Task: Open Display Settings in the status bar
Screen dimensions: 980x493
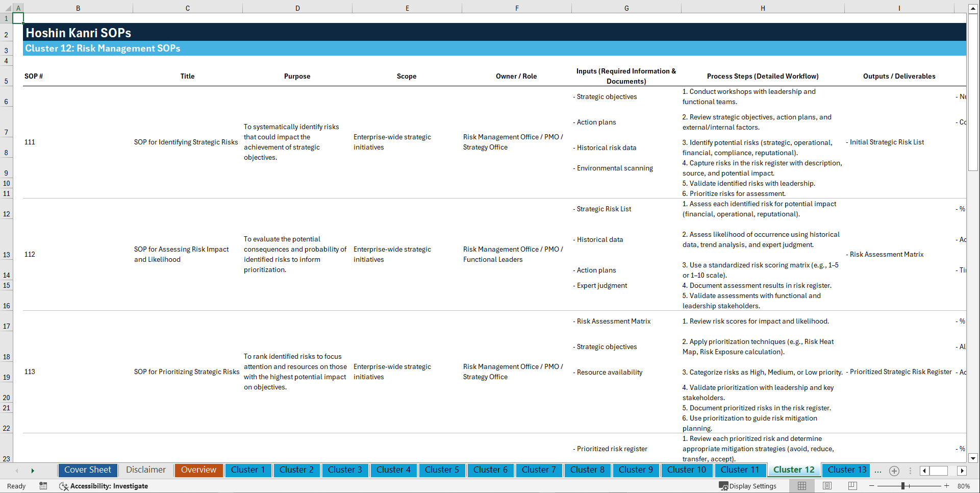Action: [748, 486]
